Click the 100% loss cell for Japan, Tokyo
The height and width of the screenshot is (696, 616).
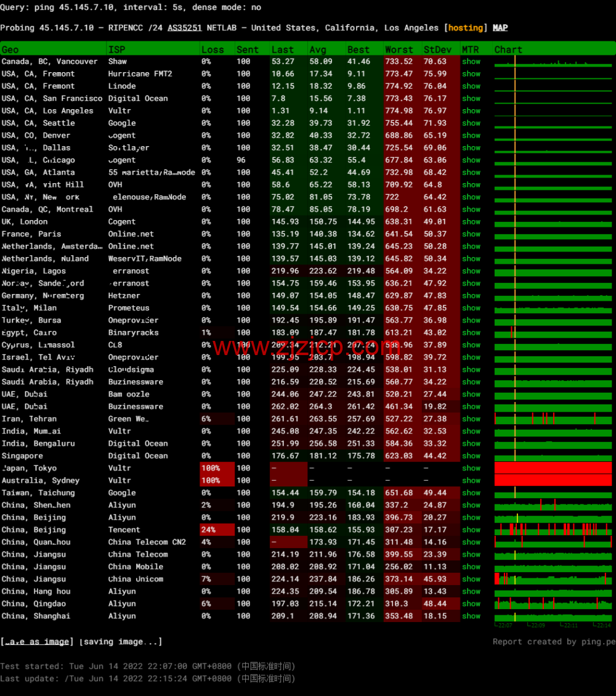[x=211, y=469]
